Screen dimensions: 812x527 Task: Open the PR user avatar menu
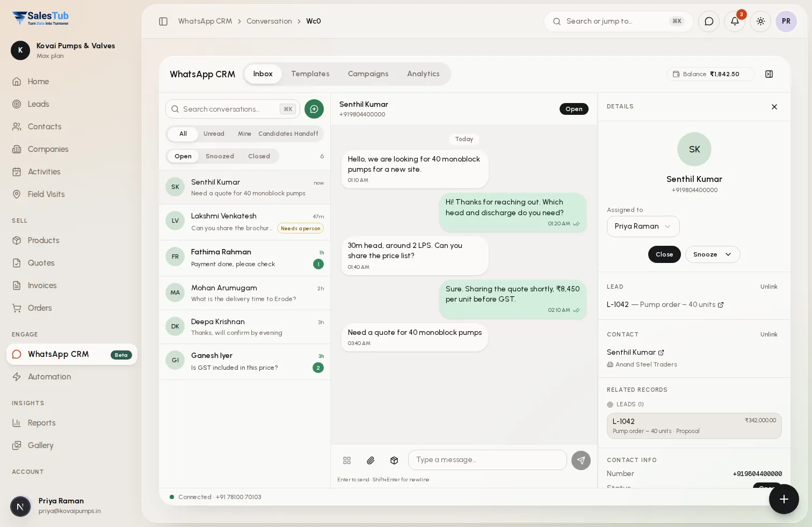pos(786,21)
